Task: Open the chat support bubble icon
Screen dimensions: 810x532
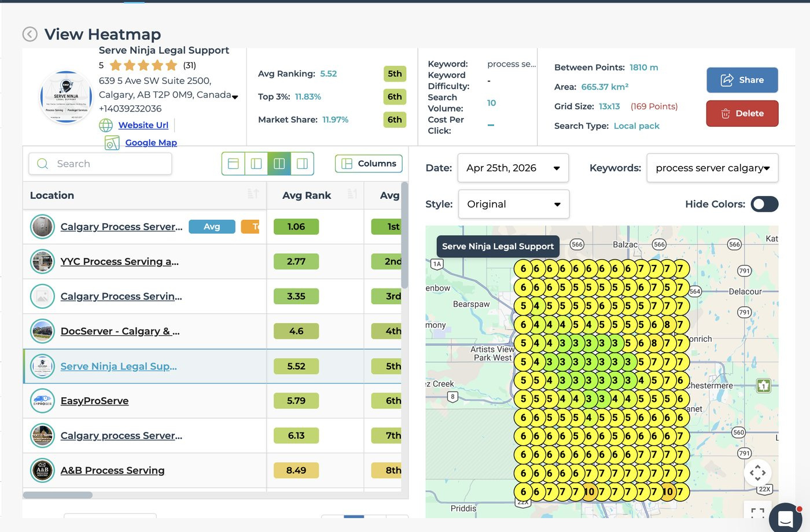Action: [786, 518]
